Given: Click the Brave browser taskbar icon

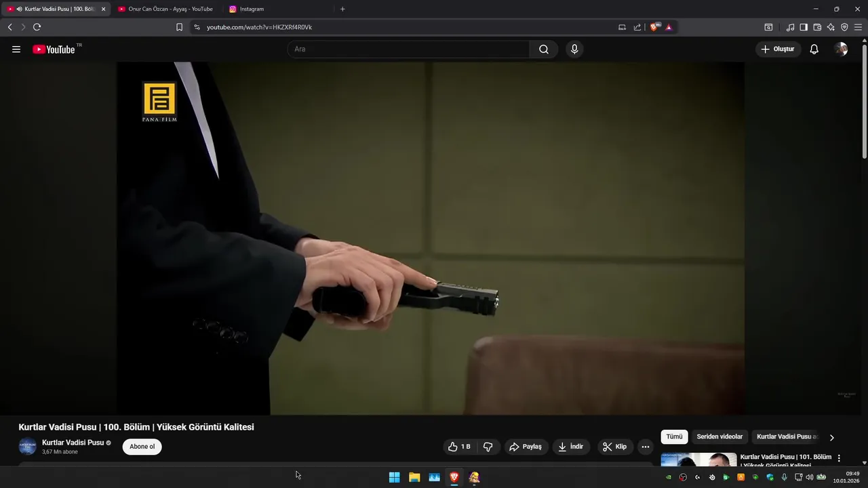Looking at the screenshot, I should click(x=454, y=477).
